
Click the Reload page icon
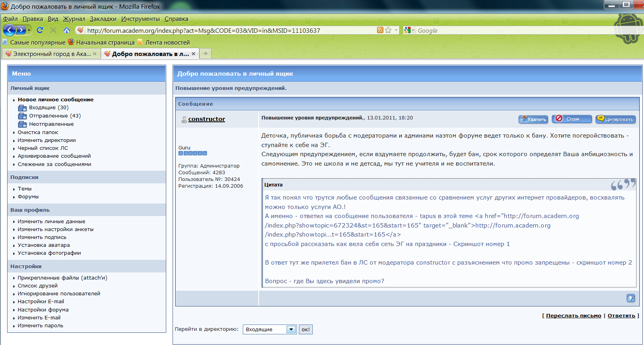click(x=40, y=30)
